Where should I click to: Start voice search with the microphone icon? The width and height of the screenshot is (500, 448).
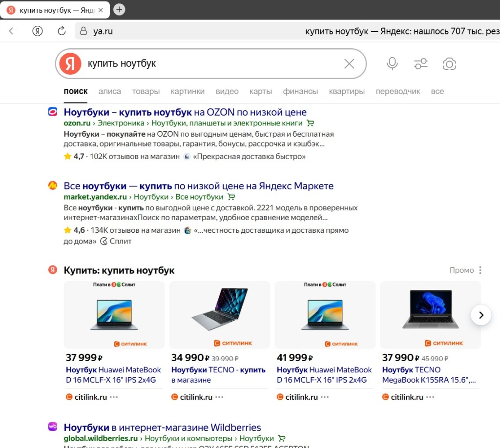point(392,64)
